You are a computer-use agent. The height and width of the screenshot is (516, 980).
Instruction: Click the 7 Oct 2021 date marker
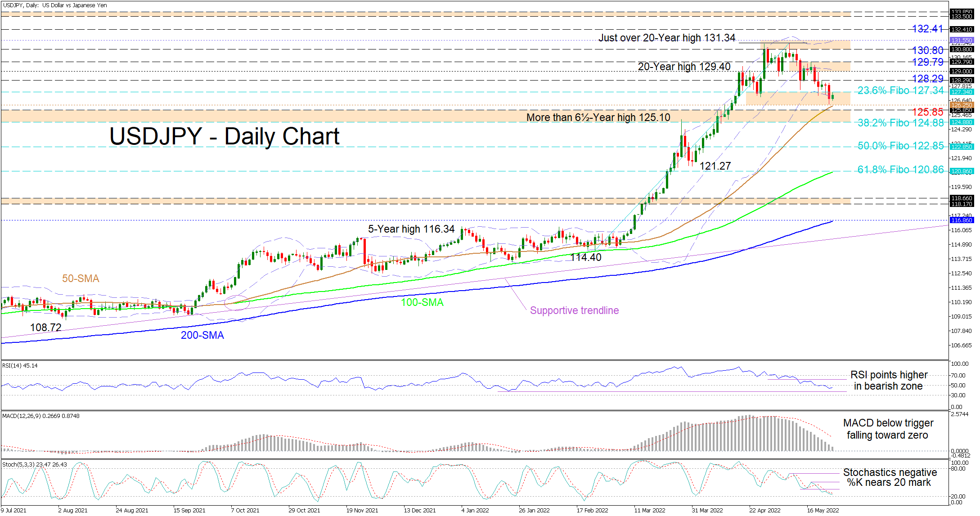[x=245, y=510]
